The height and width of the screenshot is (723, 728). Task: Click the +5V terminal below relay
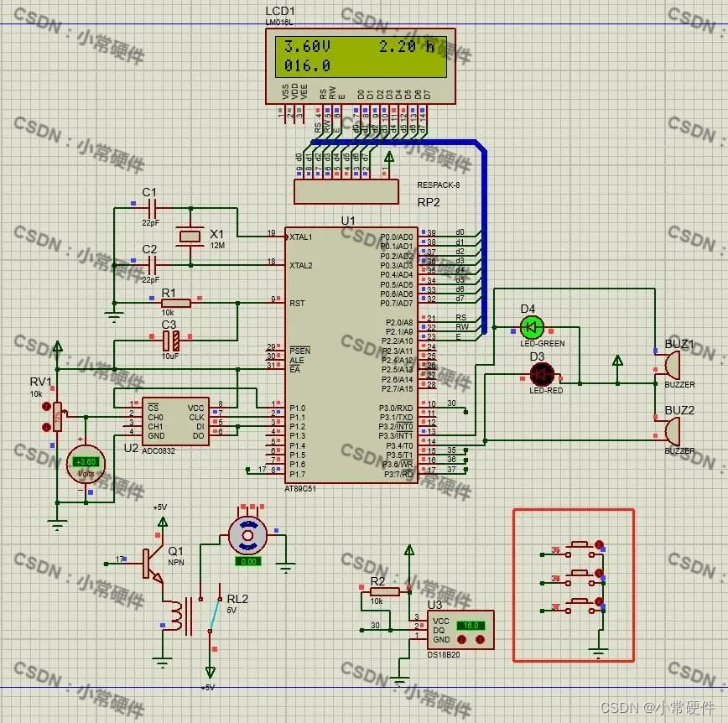click(211, 672)
